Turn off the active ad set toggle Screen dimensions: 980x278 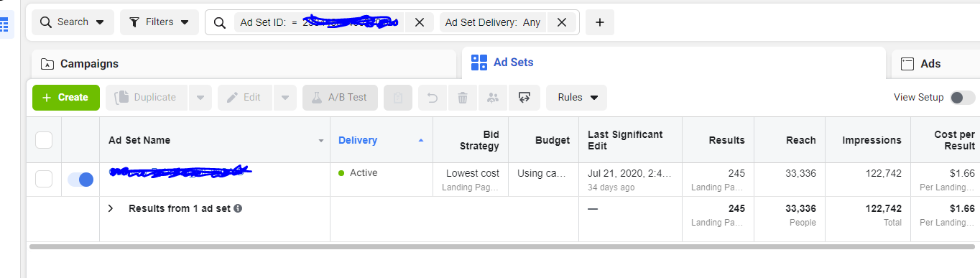point(80,180)
